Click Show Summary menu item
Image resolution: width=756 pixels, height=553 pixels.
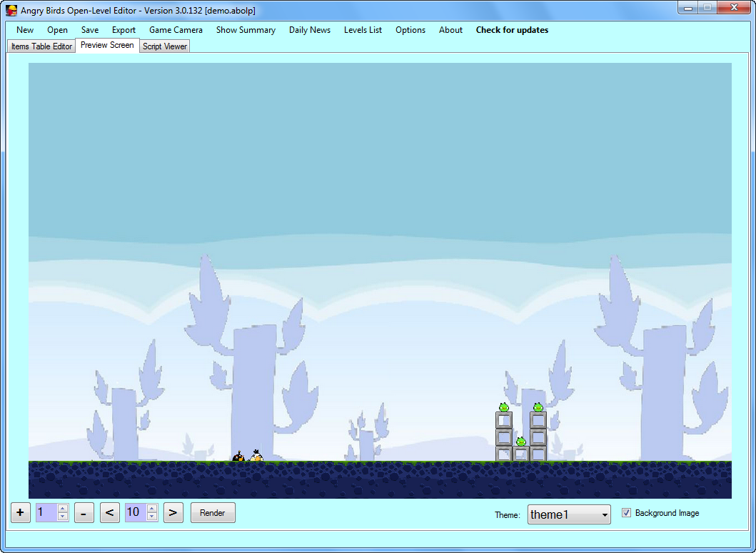point(246,30)
